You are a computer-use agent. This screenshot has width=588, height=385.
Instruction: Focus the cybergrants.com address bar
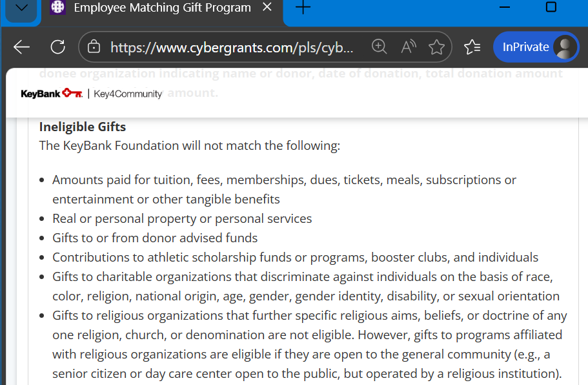pyautogui.click(x=232, y=47)
